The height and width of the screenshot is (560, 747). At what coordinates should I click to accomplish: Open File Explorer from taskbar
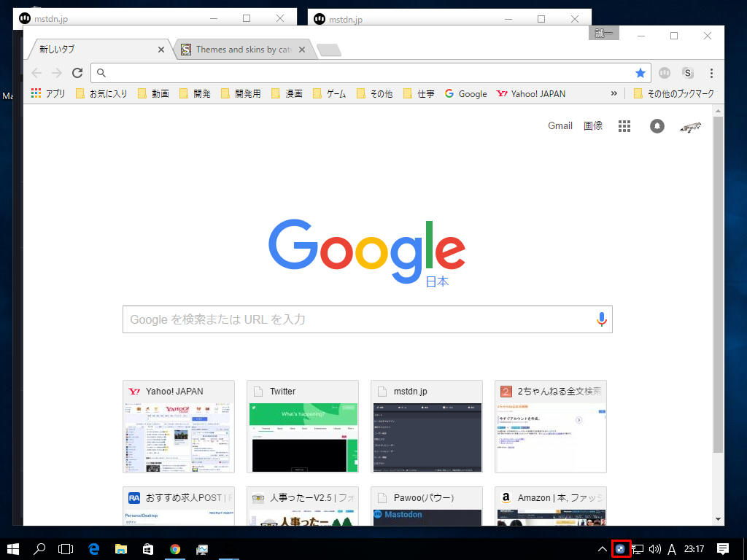[121, 549]
